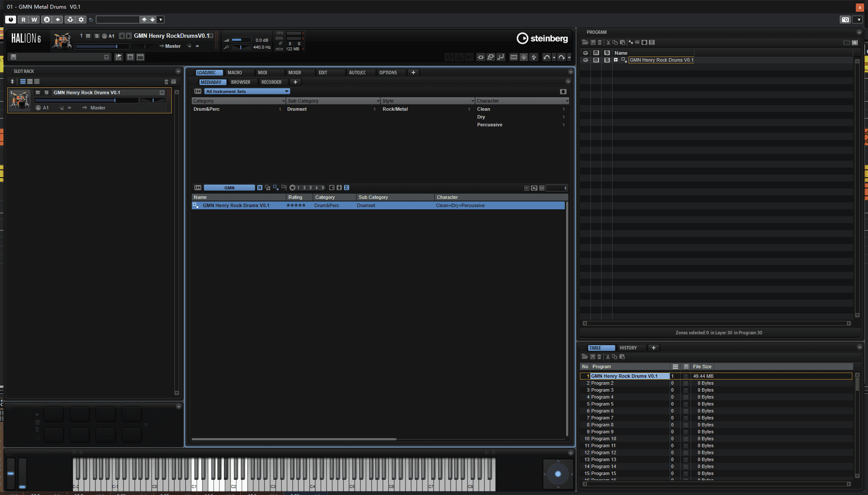Select the drum kit thumbnail in slot rack

20,99
